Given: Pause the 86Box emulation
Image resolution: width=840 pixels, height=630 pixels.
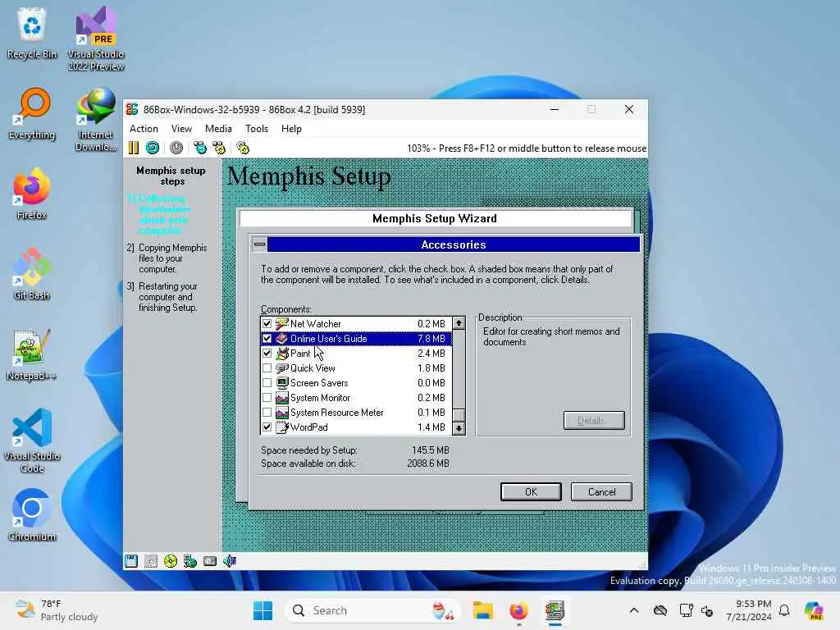Looking at the screenshot, I should pos(134,148).
